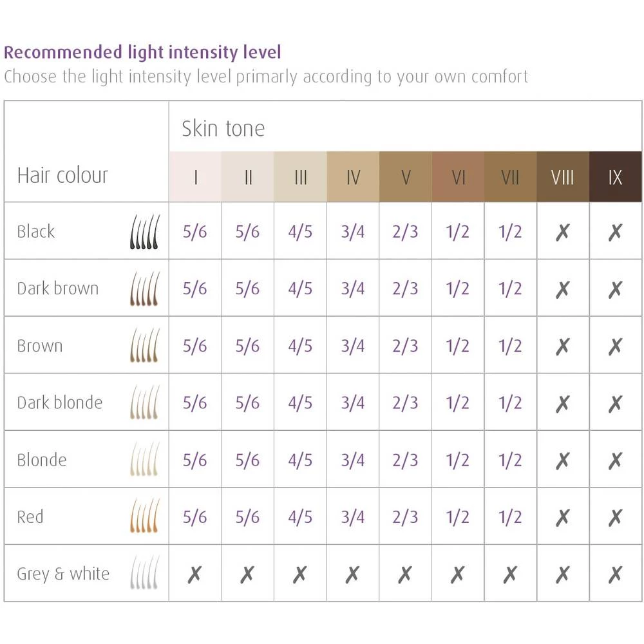
Task: Click the Grey & white hair icon
Action: (x=145, y=573)
